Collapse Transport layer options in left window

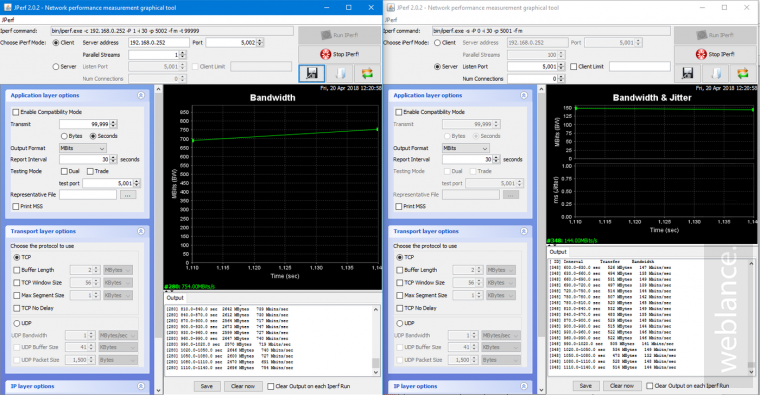click(x=141, y=231)
